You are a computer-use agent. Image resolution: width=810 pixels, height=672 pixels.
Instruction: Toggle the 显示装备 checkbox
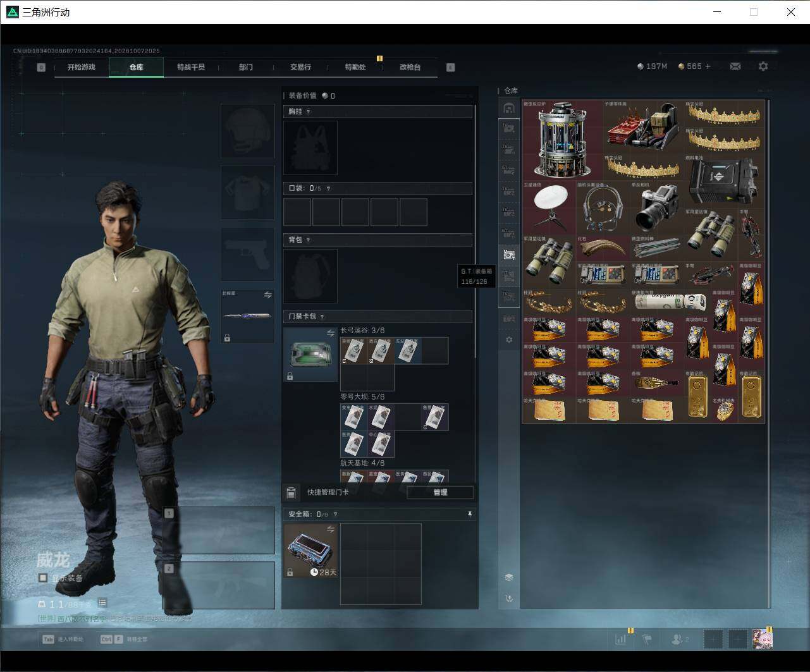[43, 578]
